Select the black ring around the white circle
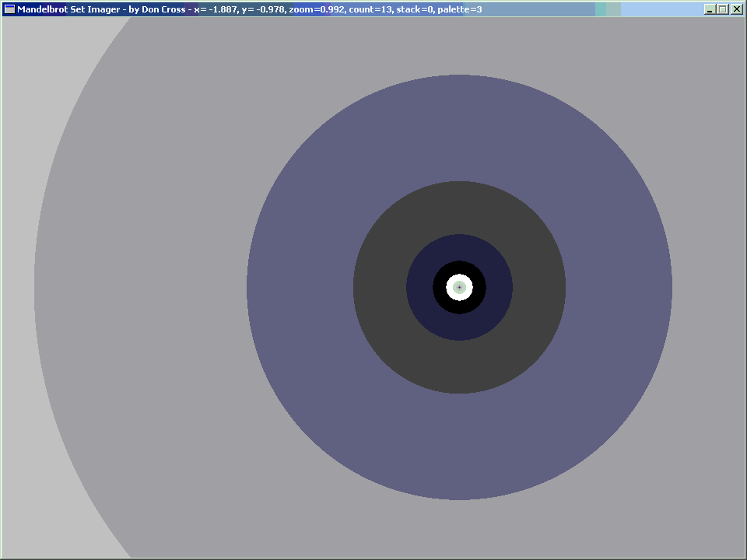Image resolution: width=747 pixels, height=560 pixels. click(440, 288)
